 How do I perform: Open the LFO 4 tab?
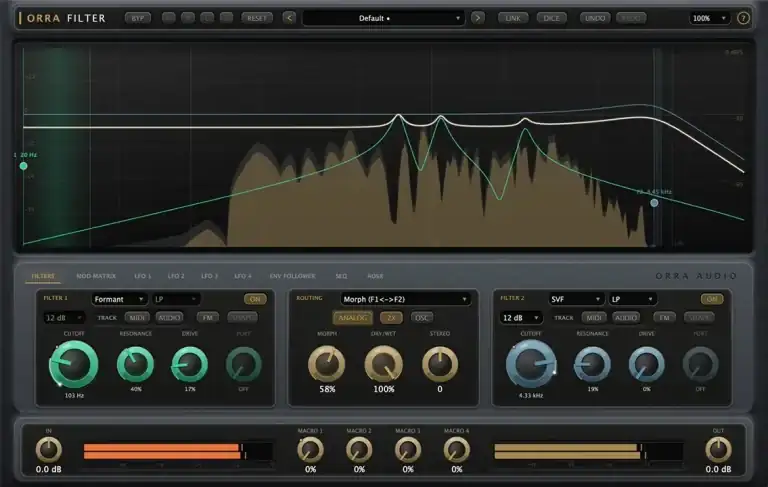(242, 276)
